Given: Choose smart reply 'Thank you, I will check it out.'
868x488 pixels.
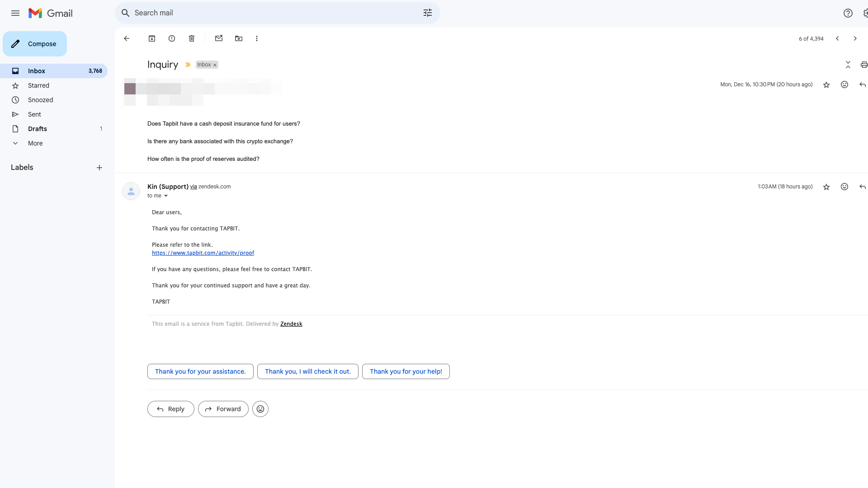Looking at the screenshot, I should tap(308, 371).
